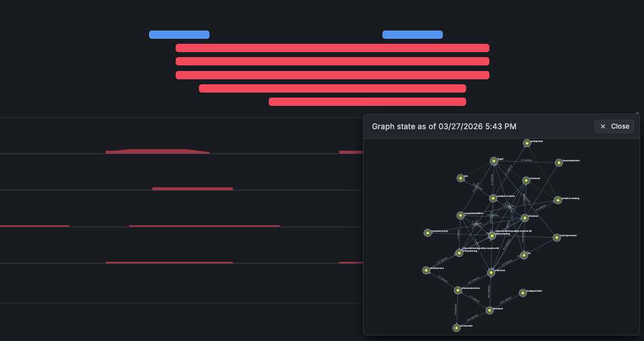Click the checkoutservice graph node
The image size is (644, 341).
click(458, 289)
